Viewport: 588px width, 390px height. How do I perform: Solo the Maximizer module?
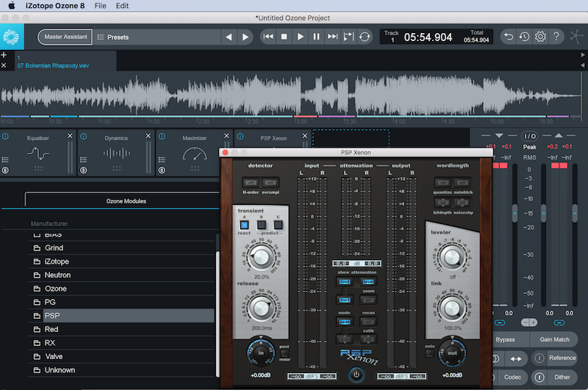tap(162, 170)
